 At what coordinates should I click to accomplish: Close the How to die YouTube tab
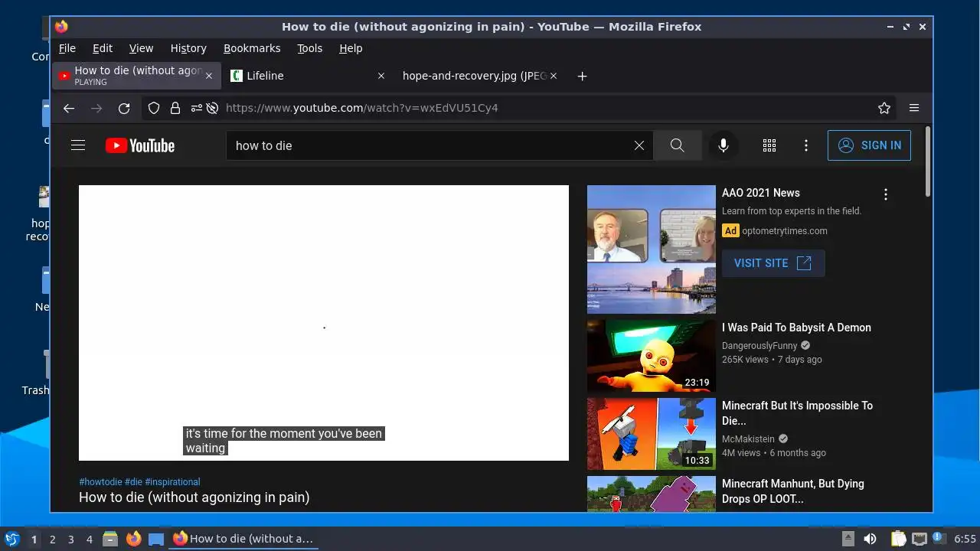[209, 76]
